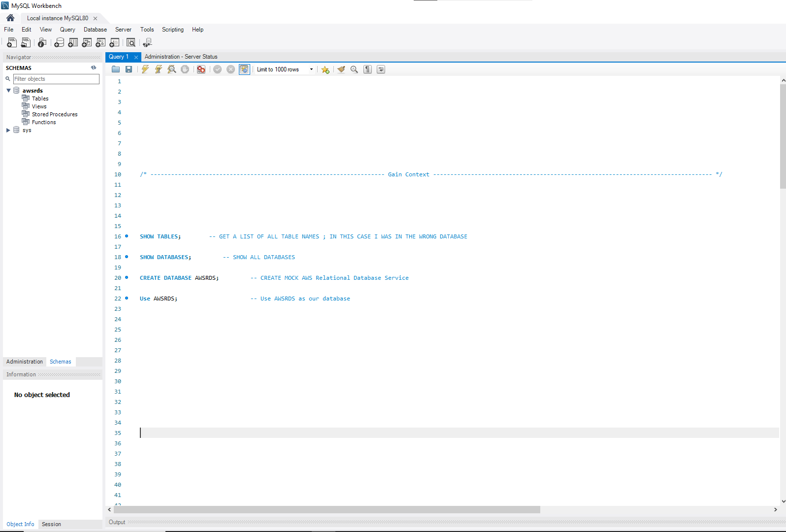Image resolution: width=786 pixels, height=532 pixels.
Task: Collapse the awsrds schema
Action: (8, 91)
